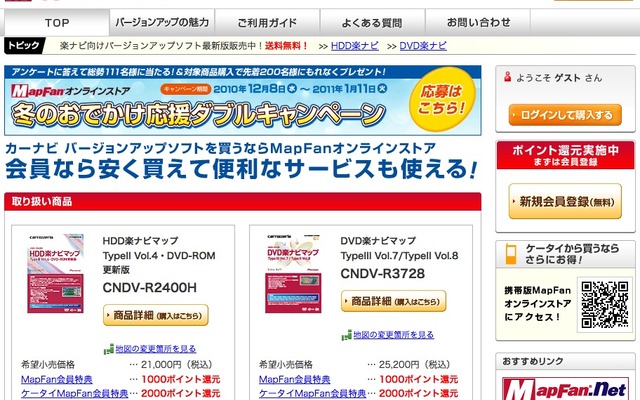Follow the DVD楽ナビ topic link

(423, 46)
